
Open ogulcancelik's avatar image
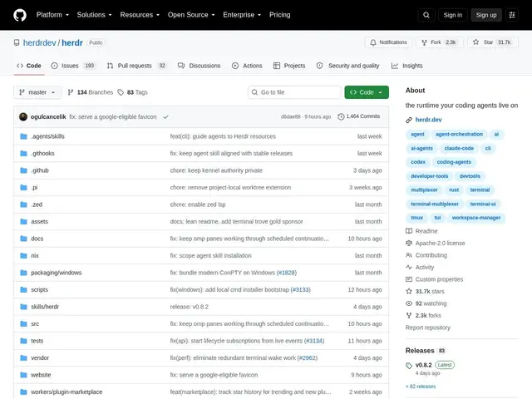23,116
